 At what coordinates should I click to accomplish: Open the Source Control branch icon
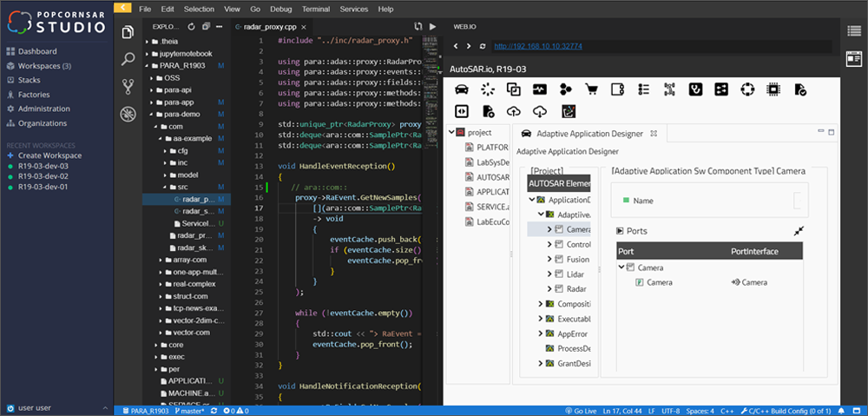click(128, 86)
